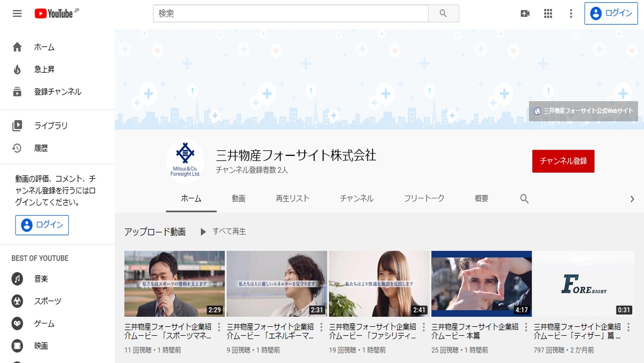Open 履歴 in the sidebar
Image resolution: width=644 pixels, height=363 pixels.
pos(41,148)
